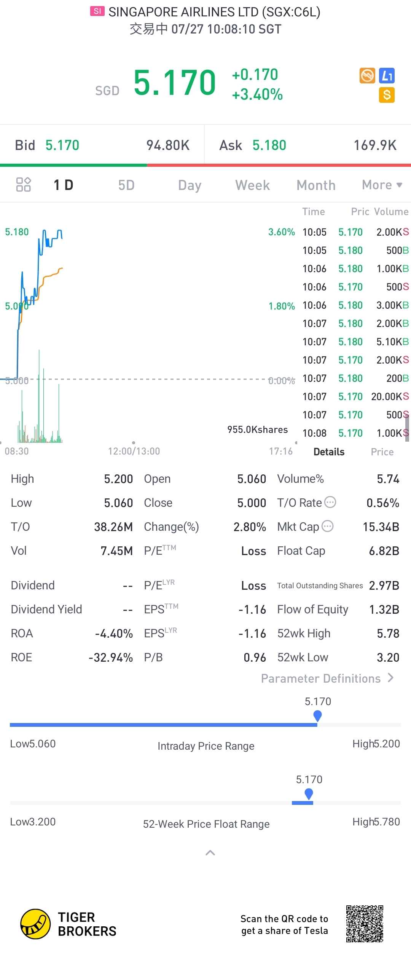
Task: Tap the yellow dollar currency icon
Action: (x=387, y=95)
